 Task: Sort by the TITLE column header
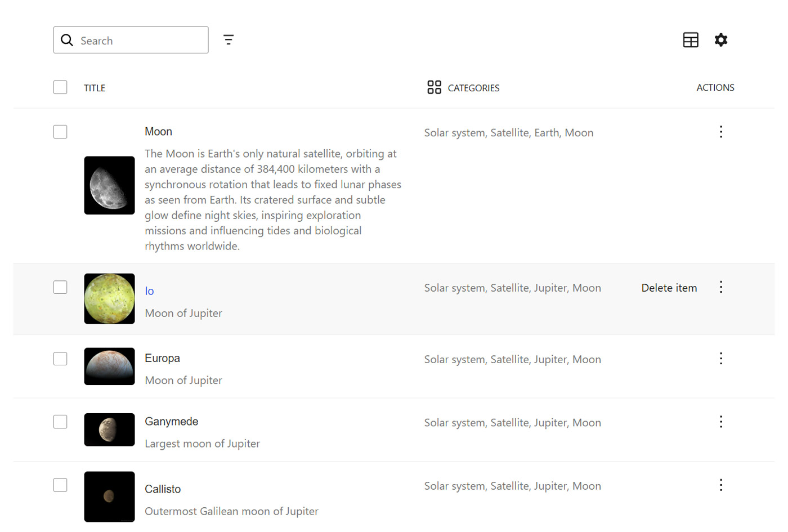point(94,87)
